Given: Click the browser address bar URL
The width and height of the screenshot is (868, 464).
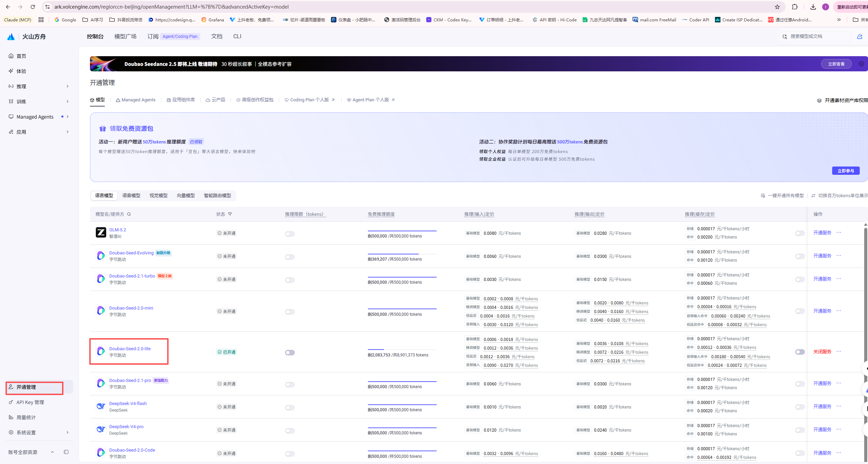Looking at the screenshot, I should (171, 7).
